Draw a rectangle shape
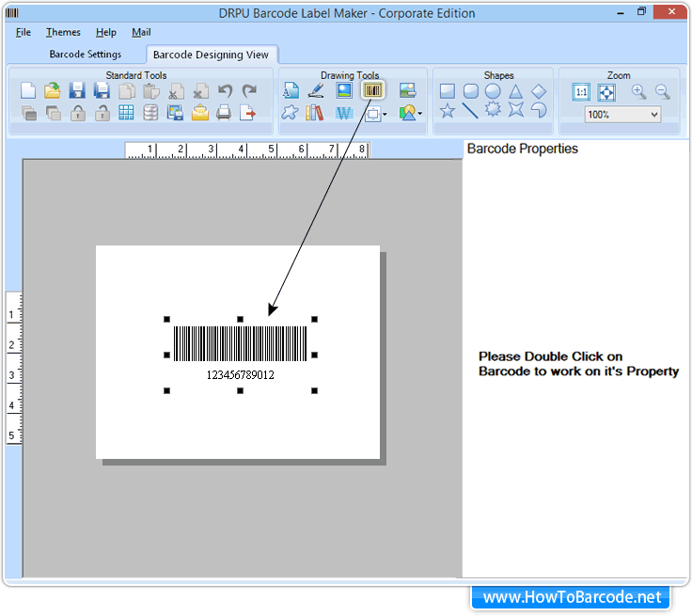The image size is (692, 616). pyautogui.click(x=447, y=91)
